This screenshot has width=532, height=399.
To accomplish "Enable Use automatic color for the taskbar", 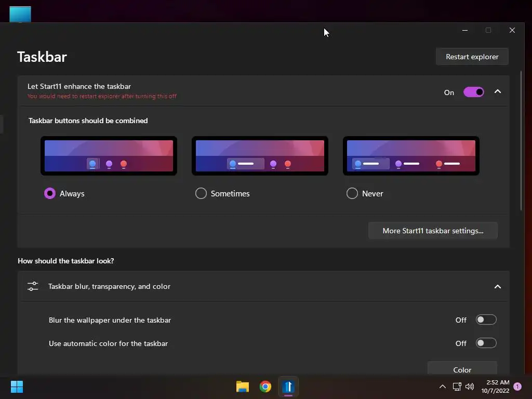I will click(x=486, y=343).
